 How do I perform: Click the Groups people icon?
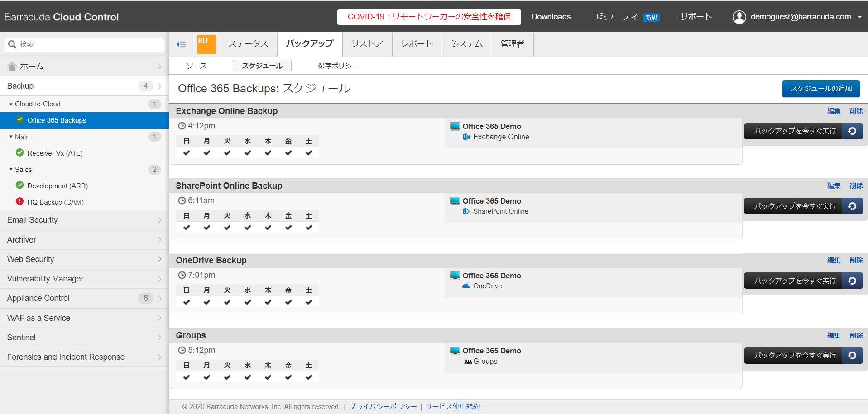click(468, 362)
